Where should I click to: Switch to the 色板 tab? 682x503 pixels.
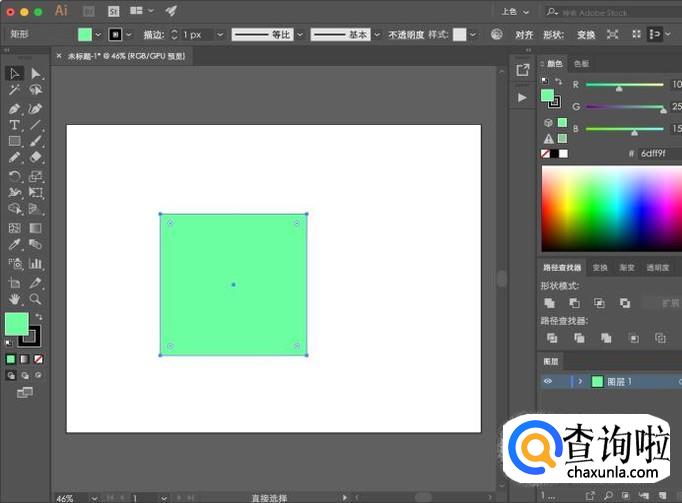point(581,64)
